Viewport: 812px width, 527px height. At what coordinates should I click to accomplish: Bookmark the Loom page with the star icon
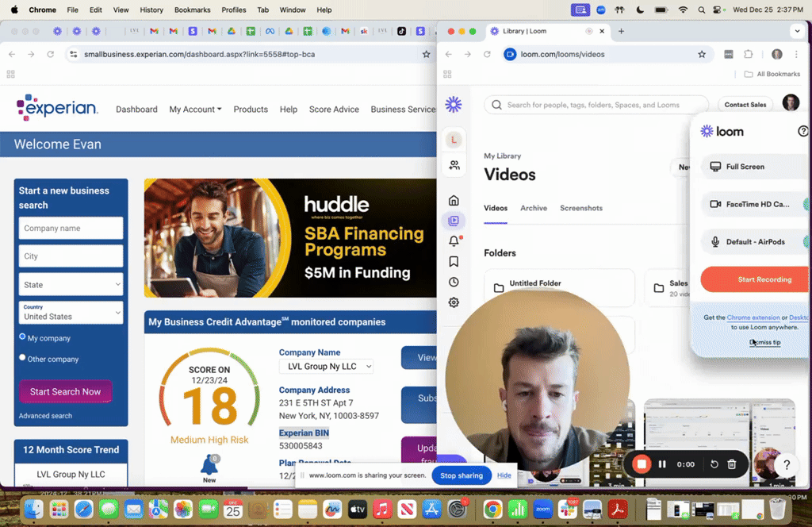point(702,54)
